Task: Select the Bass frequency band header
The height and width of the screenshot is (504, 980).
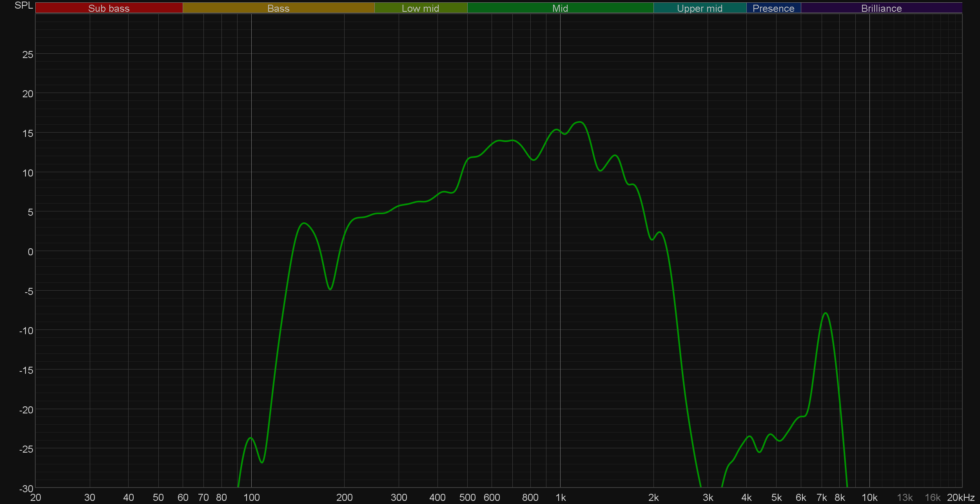Action: point(278,8)
